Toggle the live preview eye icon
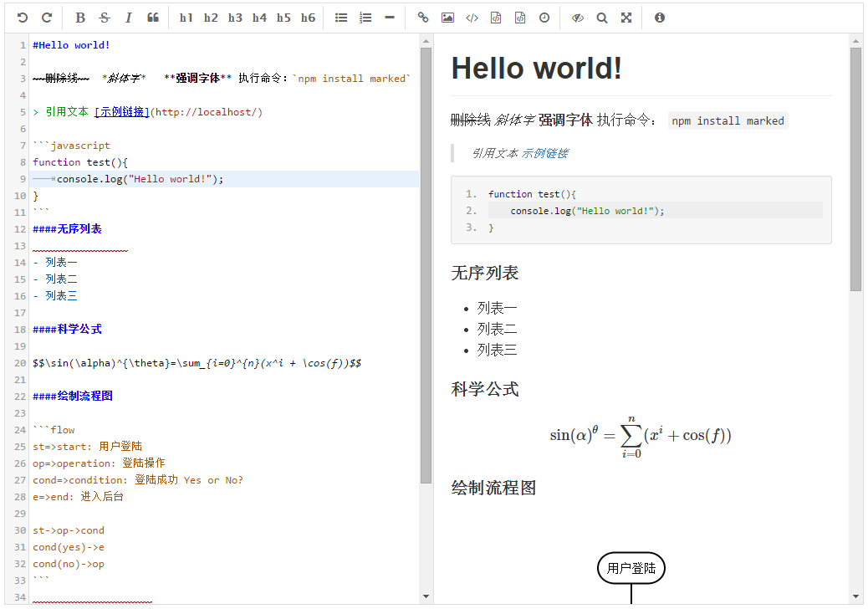This screenshot has width=868, height=609. 578,18
